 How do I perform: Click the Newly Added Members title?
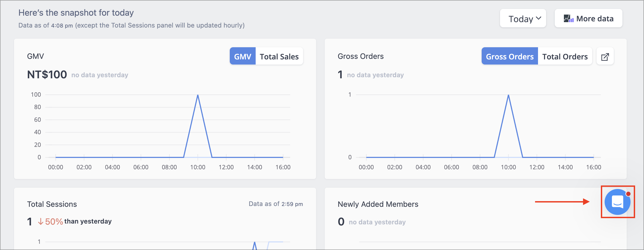pos(378,204)
